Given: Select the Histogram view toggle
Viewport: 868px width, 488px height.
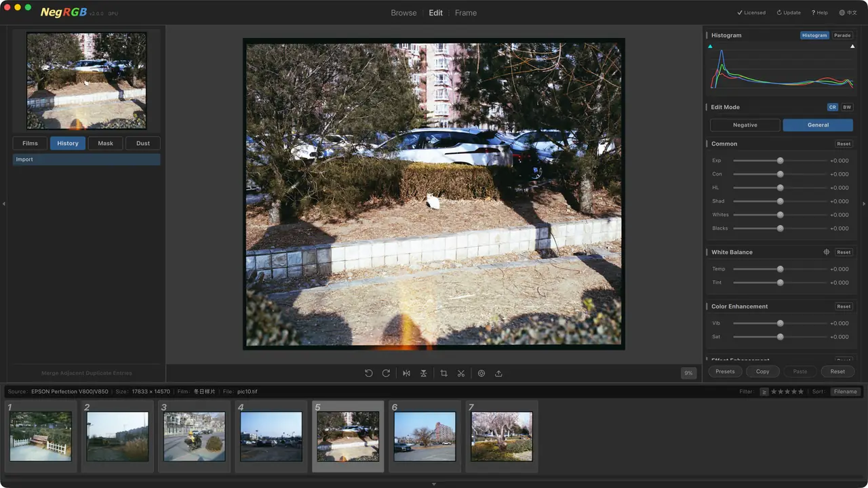Looking at the screenshot, I should coord(814,35).
